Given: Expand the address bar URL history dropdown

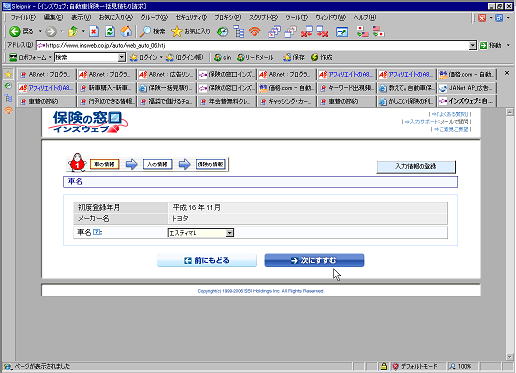Looking at the screenshot, I should [x=473, y=45].
